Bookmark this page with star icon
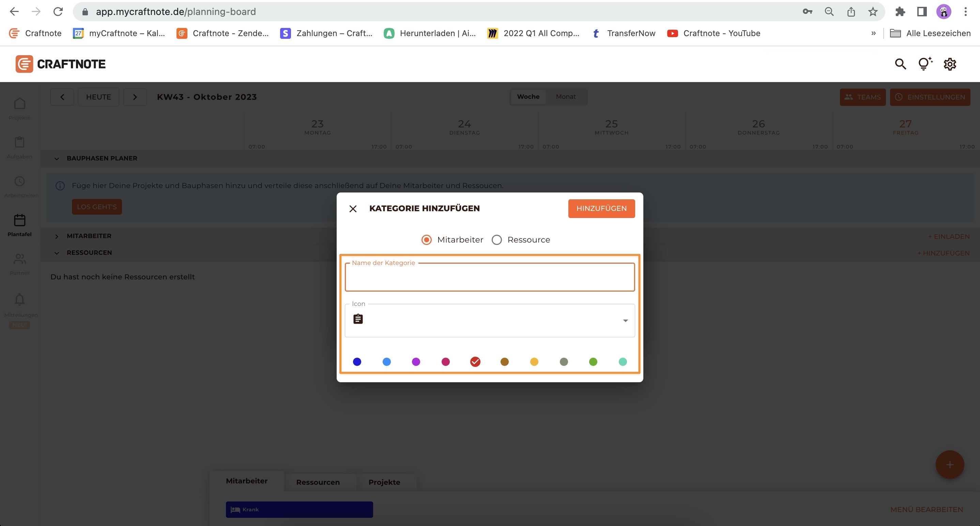The image size is (980, 526). coord(873,12)
